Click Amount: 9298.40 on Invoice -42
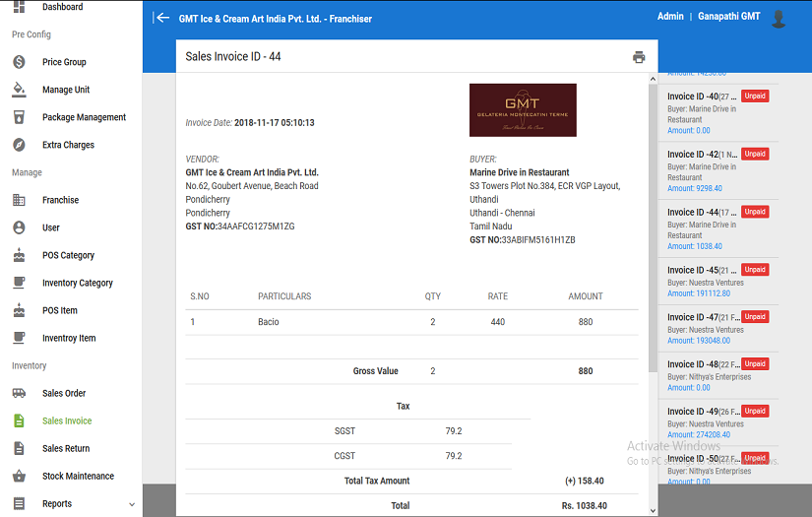The height and width of the screenshot is (517, 812). click(695, 188)
